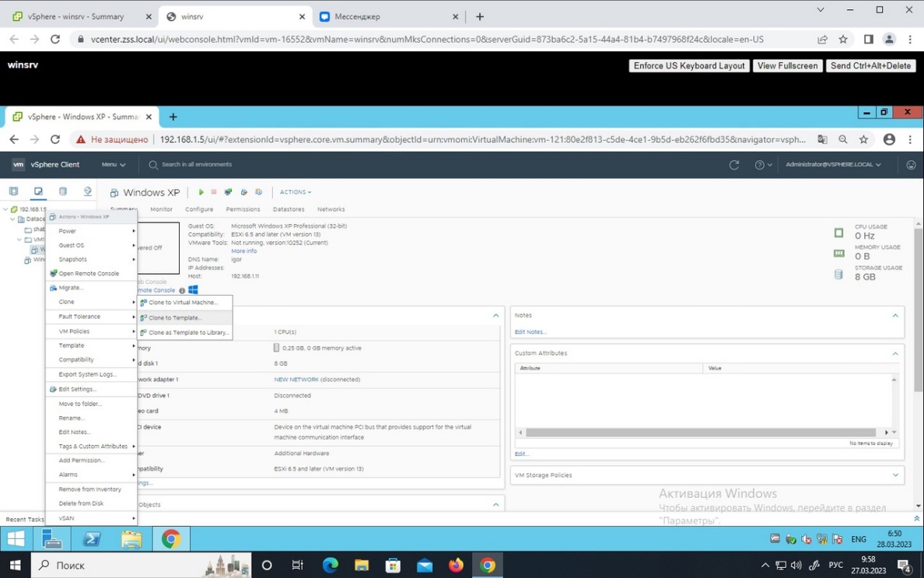Switch to VMs and Templates view

[38, 191]
